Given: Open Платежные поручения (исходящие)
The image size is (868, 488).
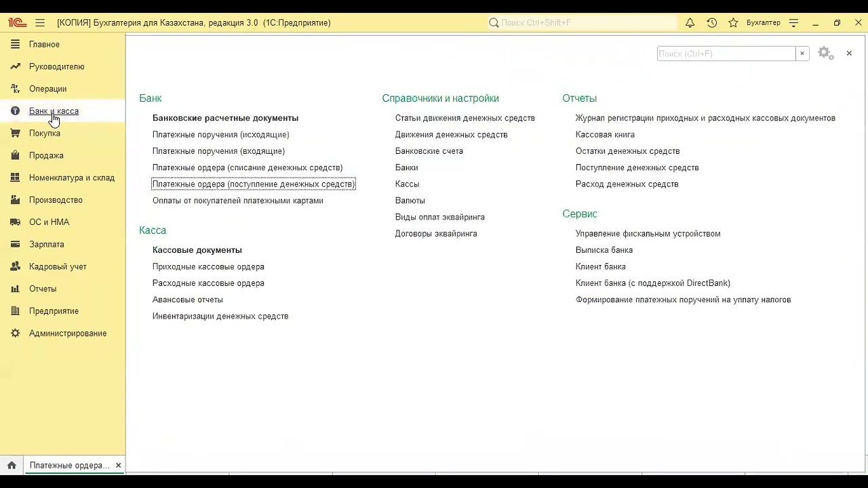Looking at the screenshot, I should pos(221,135).
